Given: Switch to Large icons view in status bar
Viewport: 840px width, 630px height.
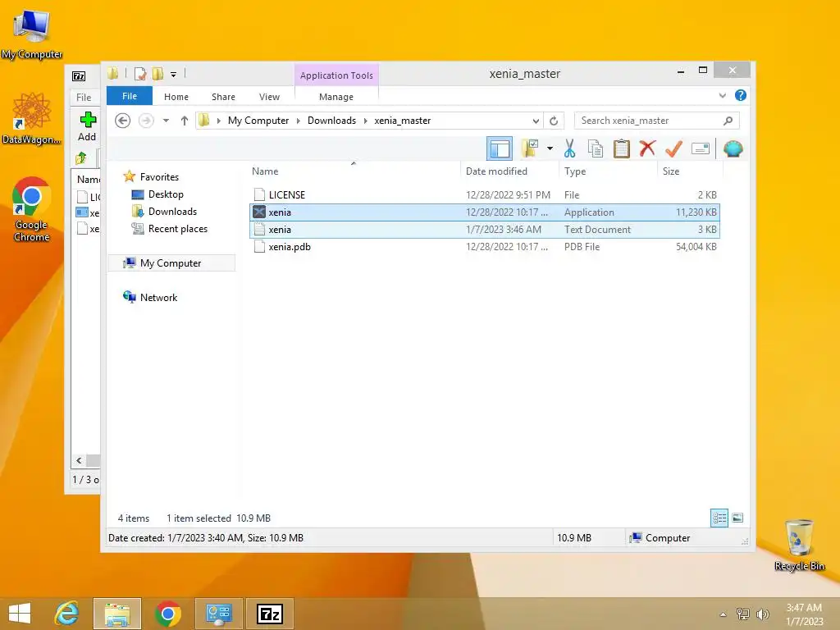Looking at the screenshot, I should pos(737,518).
